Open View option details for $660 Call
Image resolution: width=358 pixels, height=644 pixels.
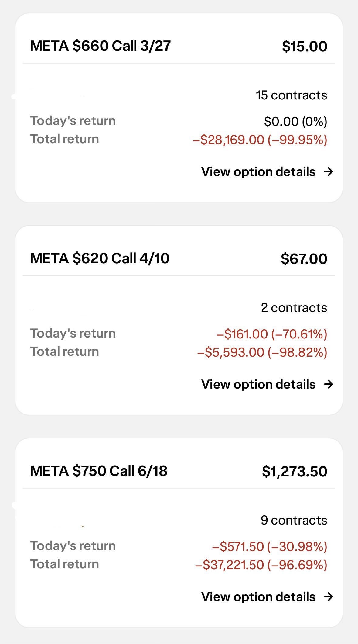pos(258,172)
